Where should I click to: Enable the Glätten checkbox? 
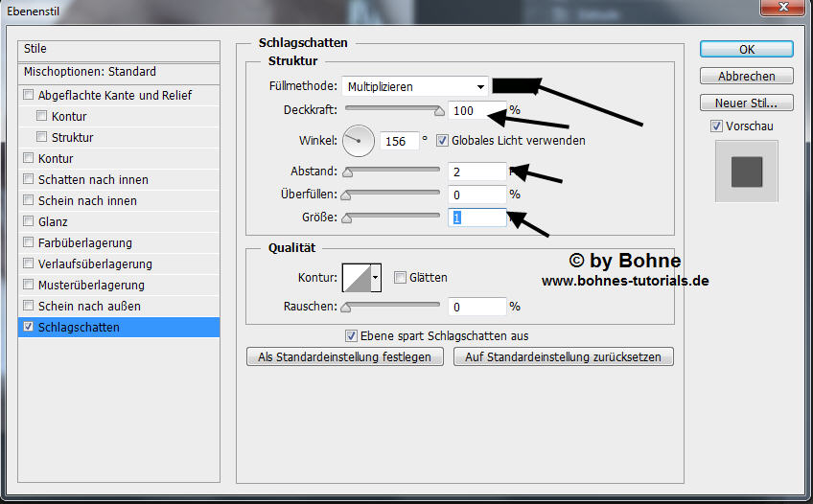pos(400,278)
